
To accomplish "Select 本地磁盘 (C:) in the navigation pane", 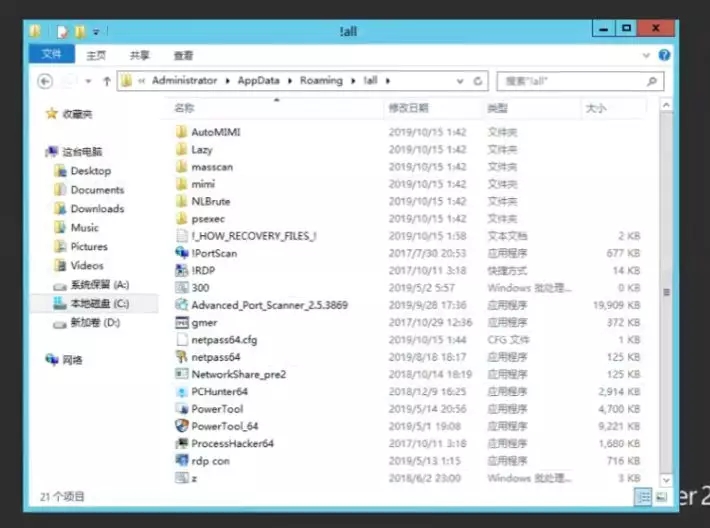I will 99,303.
